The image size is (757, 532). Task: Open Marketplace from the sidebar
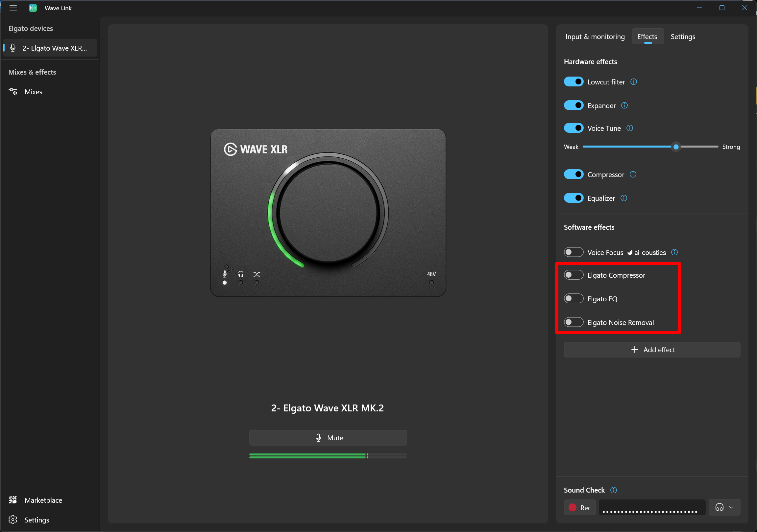43,500
